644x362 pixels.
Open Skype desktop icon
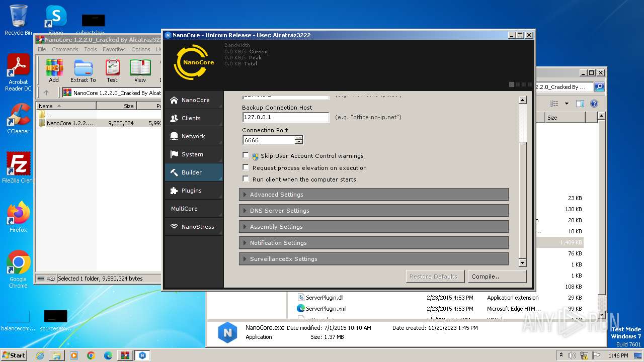click(56, 20)
